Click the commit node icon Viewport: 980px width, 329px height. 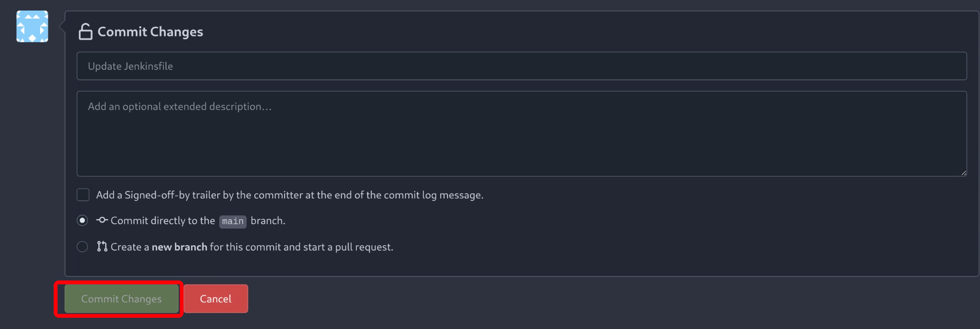(102, 220)
